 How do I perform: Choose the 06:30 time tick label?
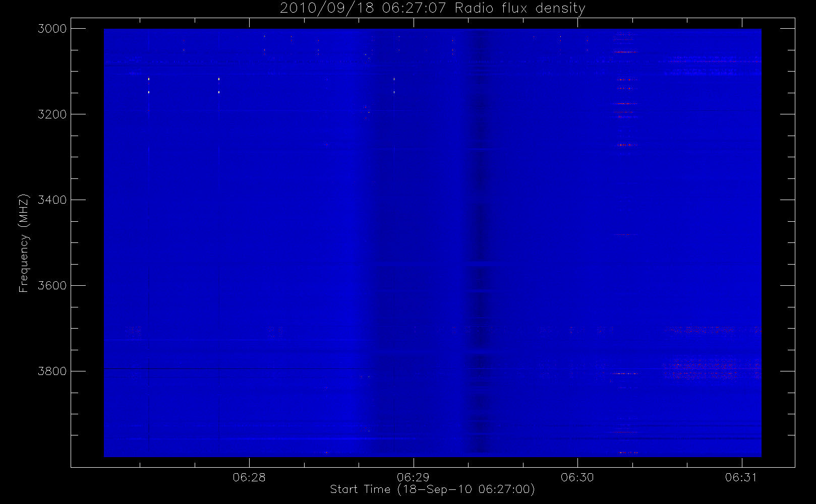577,477
